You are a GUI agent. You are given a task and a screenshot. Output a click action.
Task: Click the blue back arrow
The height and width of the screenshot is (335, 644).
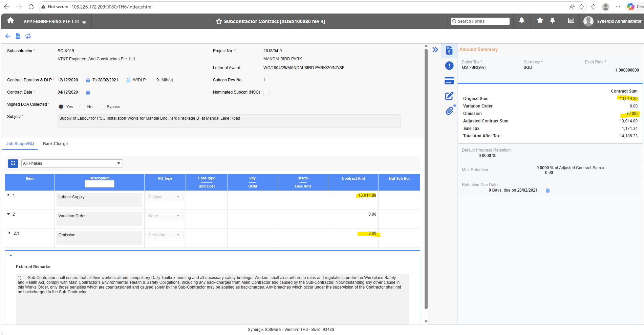coord(8,36)
